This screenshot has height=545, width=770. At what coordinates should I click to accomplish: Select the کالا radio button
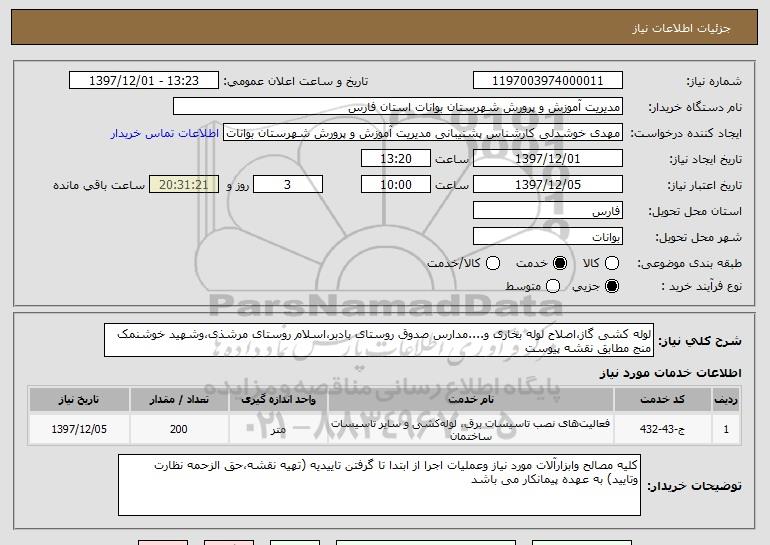[612, 263]
